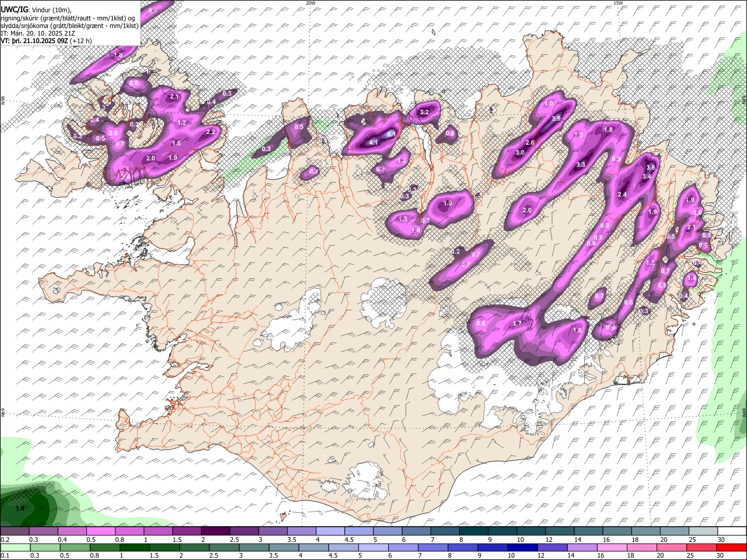Click the 2.6 snowfall value
Image resolution: width=747 pixels, height=560 pixels.
tap(530, 143)
